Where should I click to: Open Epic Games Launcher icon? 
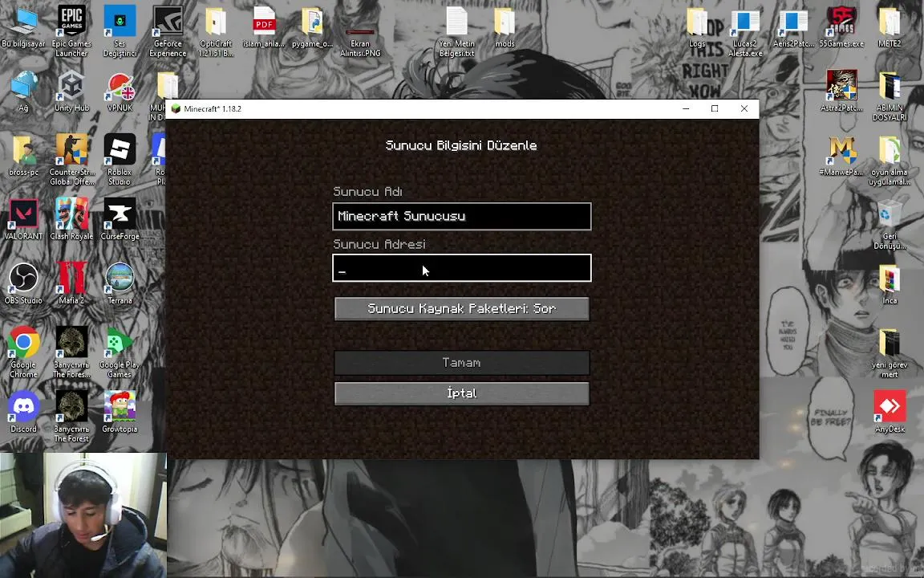(71, 31)
